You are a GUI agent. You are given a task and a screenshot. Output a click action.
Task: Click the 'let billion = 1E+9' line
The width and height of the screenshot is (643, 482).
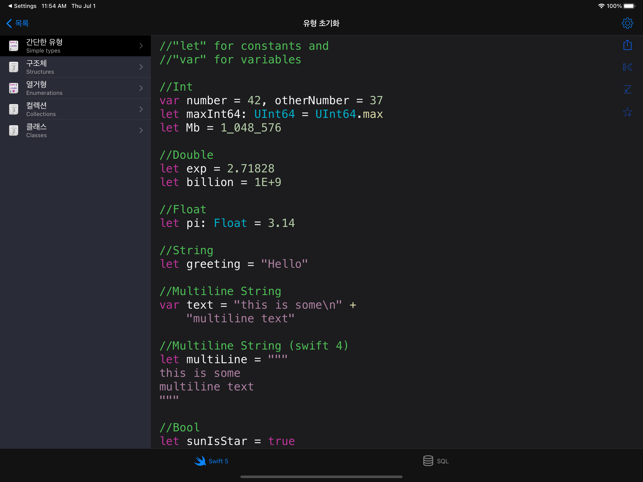click(x=221, y=182)
